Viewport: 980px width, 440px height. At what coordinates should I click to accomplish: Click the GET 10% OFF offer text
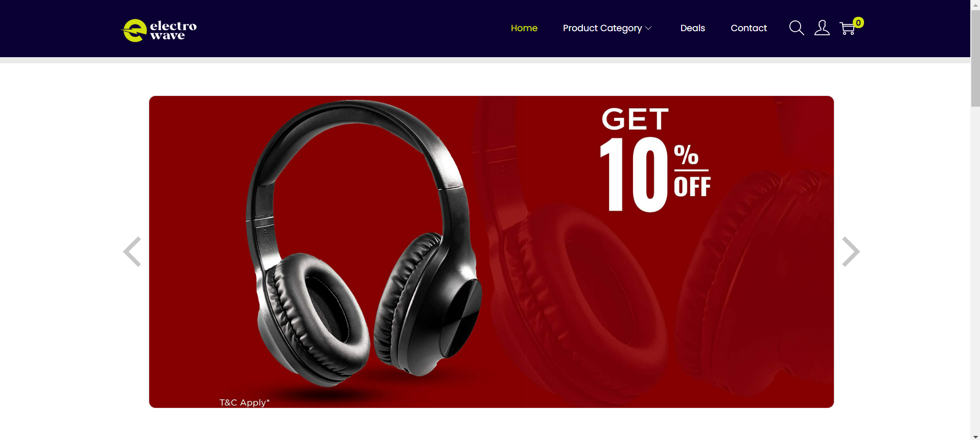(655, 159)
